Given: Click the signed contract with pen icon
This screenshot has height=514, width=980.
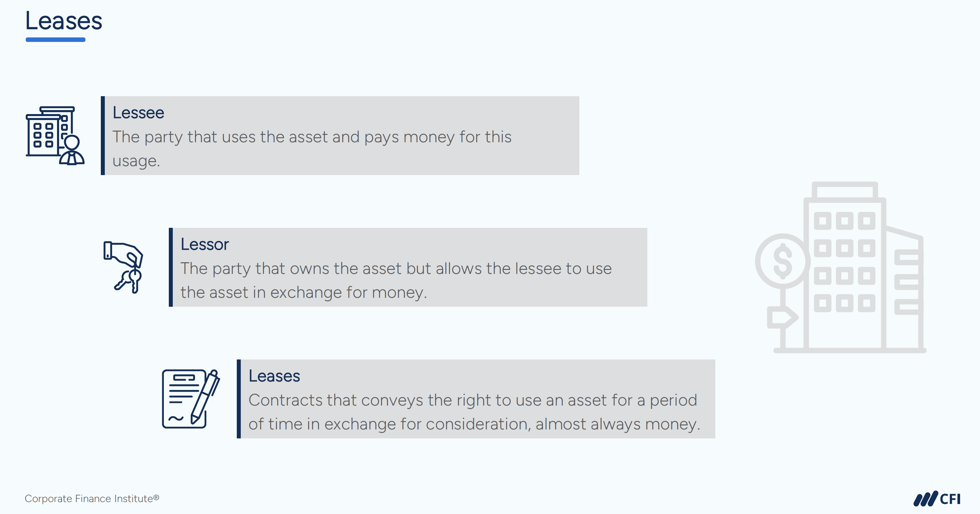Looking at the screenshot, I should tap(191, 399).
